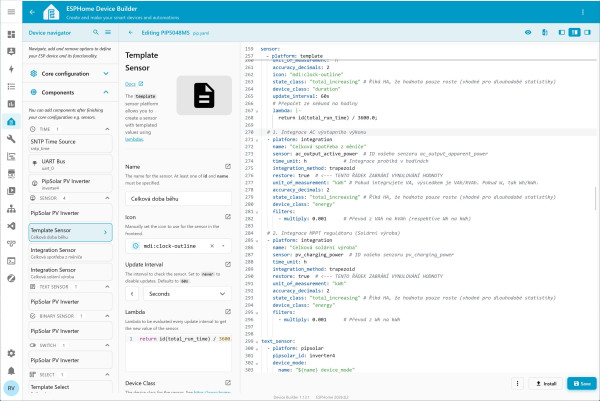600x401 pixels.
Task: Select Integration Sensor Celková solární výroba
Action: (70, 272)
